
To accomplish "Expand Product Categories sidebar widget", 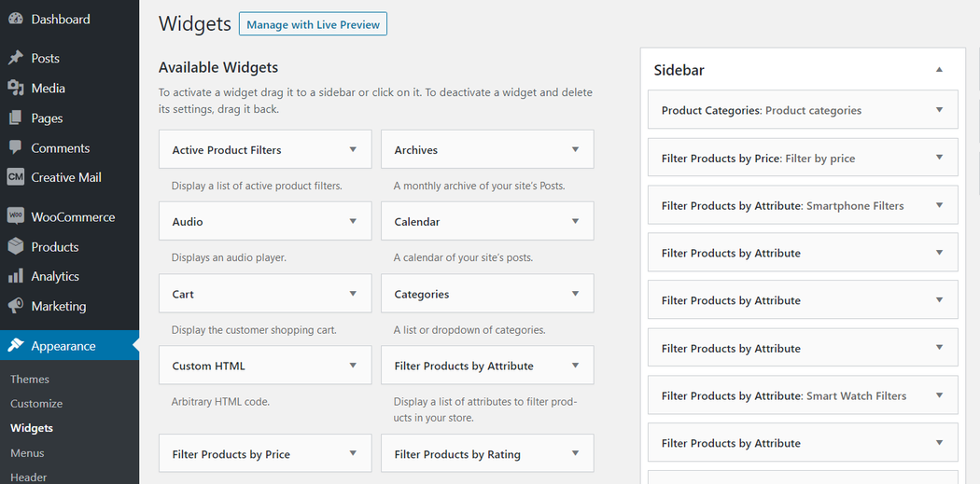I will [939, 110].
